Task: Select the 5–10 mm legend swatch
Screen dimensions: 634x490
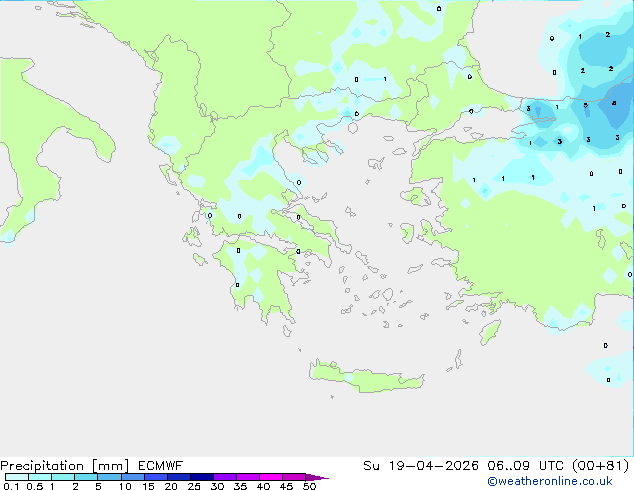Action: point(109,477)
